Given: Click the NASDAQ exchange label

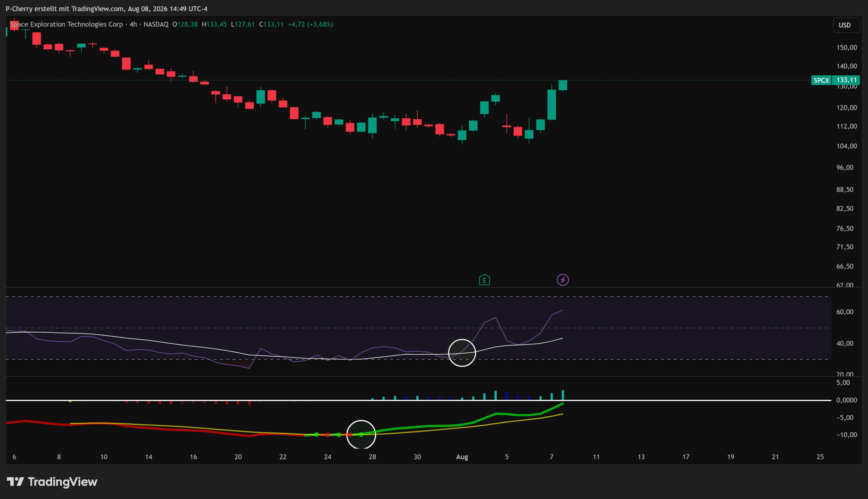Looking at the screenshot, I should pos(156,24).
